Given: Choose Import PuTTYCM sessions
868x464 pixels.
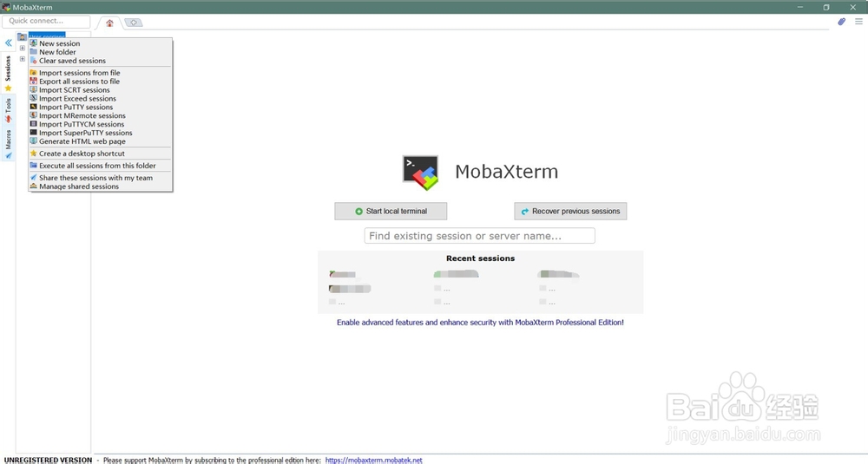Looking at the screenshot, I should tap(100, 124).
